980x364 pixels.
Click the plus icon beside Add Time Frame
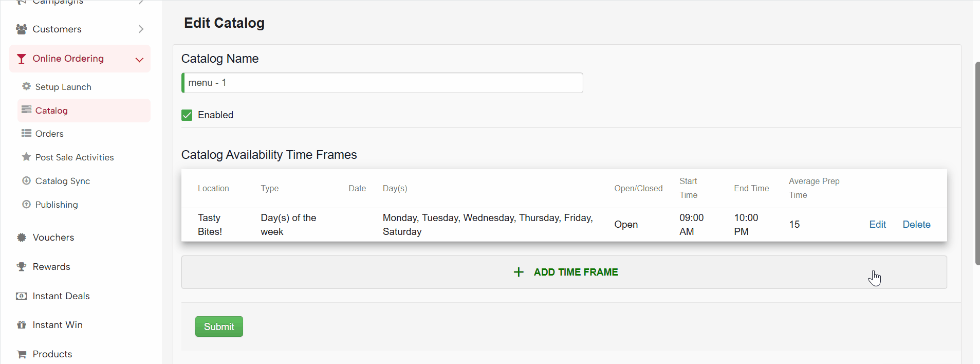click(519, 272)
